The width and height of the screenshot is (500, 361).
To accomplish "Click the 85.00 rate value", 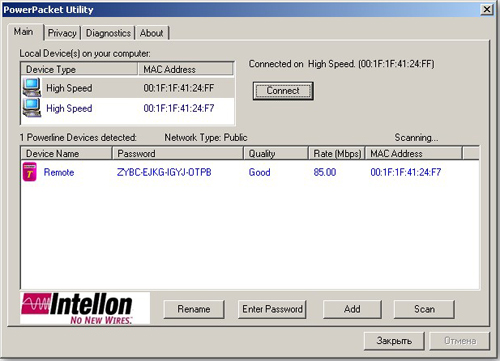I will pyautogui.click(x=325, y=172).
